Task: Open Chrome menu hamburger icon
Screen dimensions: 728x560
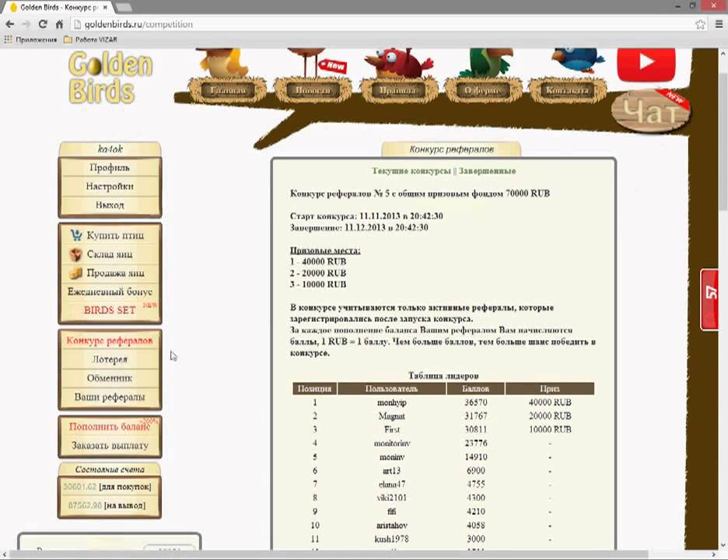Action: click(719, 24)
